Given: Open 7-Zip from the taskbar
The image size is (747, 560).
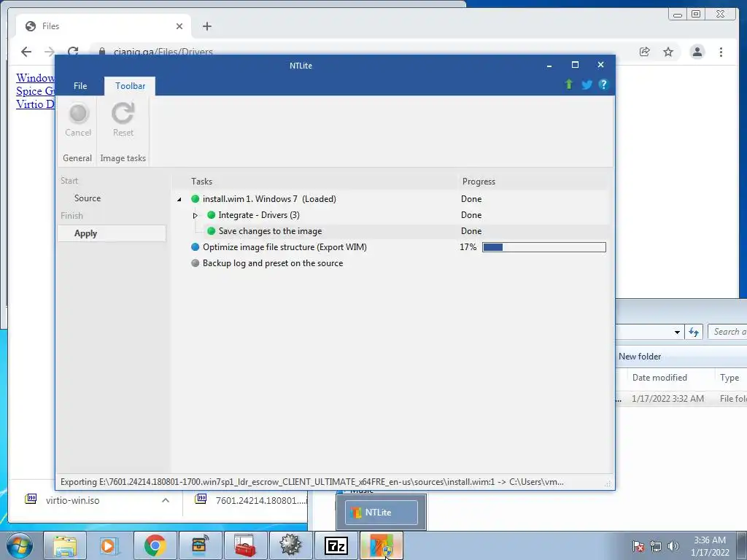Looking at the screenshot, I should click(x=336, y=545).
